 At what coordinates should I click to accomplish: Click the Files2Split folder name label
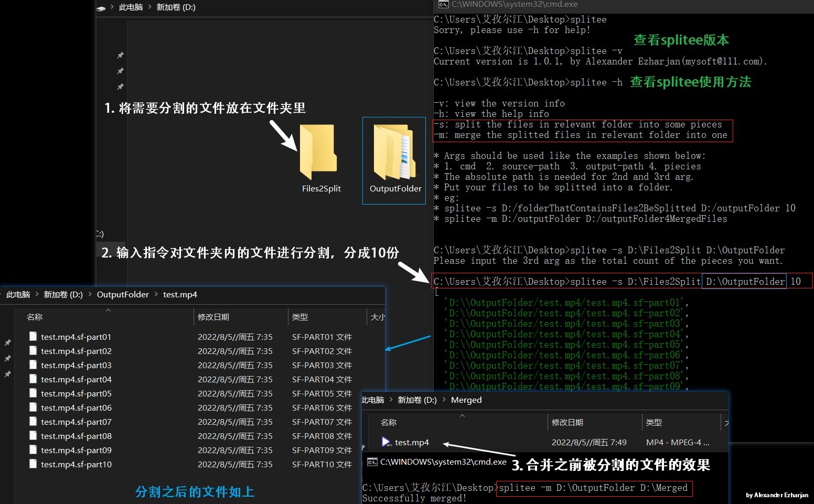point(322,189)
